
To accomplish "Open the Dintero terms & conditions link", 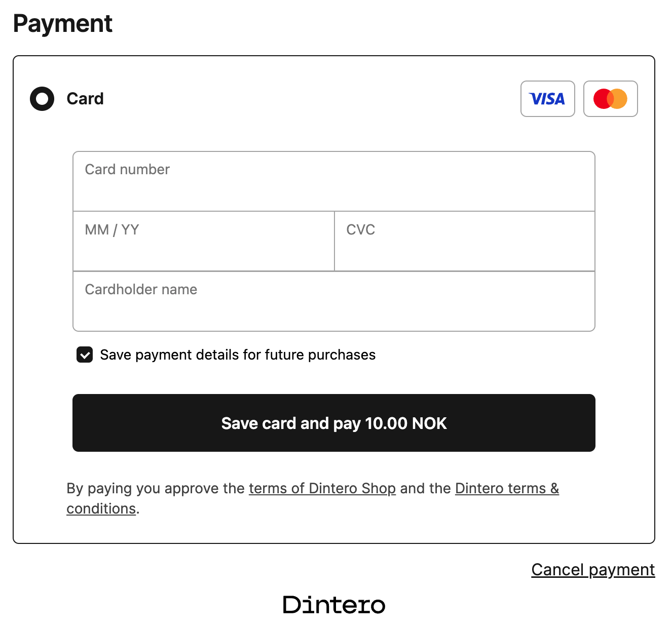I will [507, 488].
